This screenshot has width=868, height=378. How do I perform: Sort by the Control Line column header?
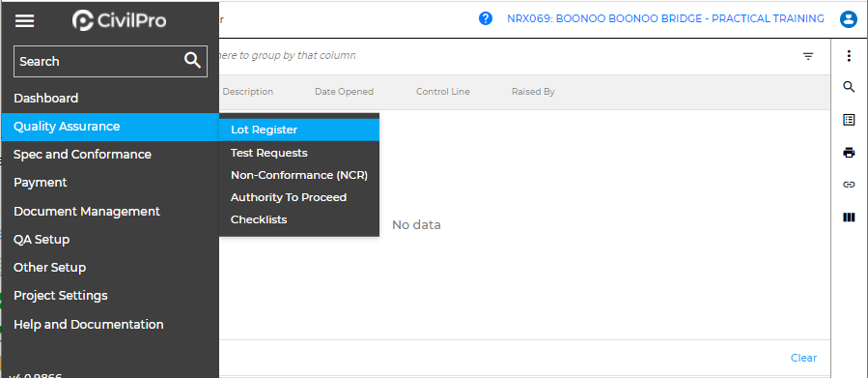point(443,92)
